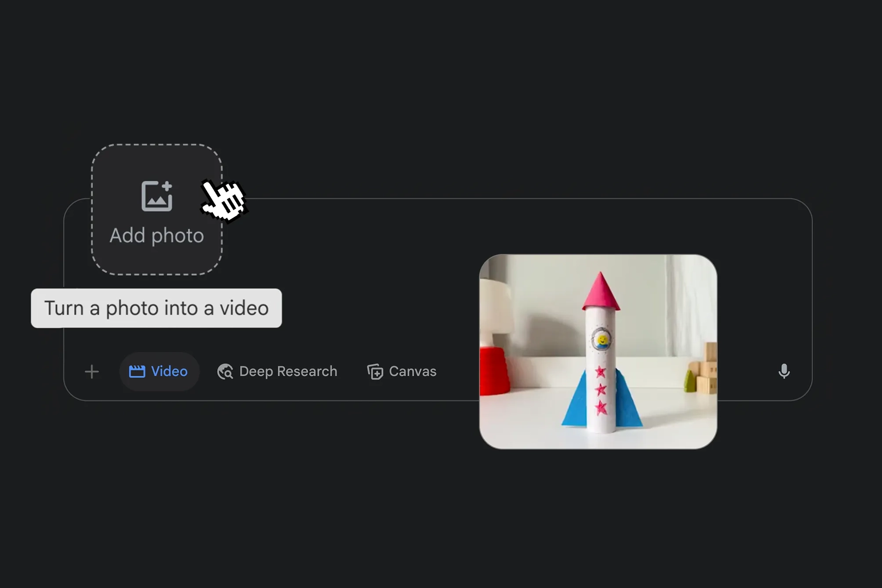The image size is (882, 588).
Task: Click the blue Video word
Action: pyautogui.click(x=169, y=372)
